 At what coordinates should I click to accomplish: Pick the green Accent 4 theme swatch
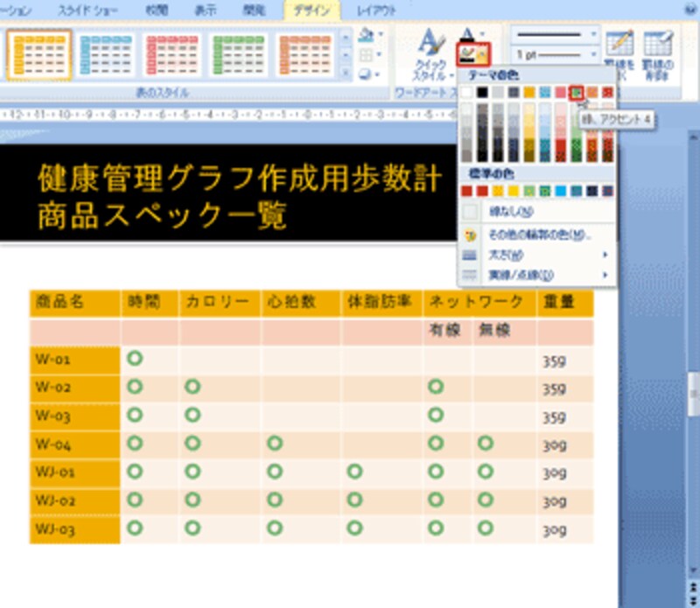point(577,93)
